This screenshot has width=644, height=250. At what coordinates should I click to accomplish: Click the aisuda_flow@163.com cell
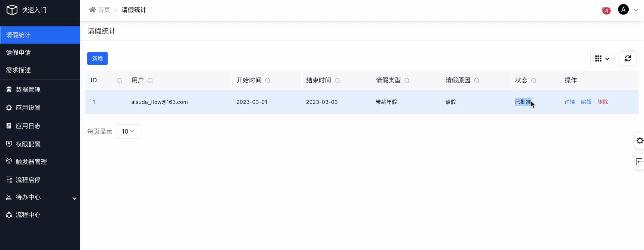pyautogui.click(x=160, y=102)
